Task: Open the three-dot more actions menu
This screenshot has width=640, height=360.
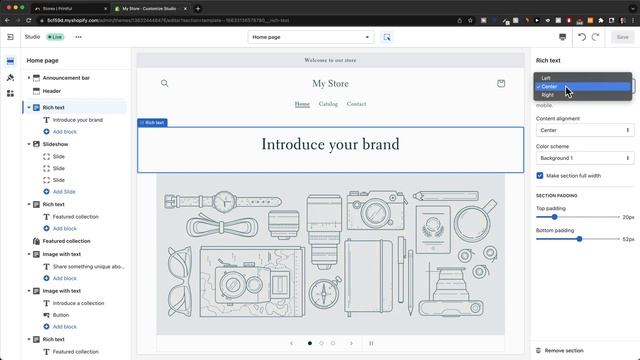Action: click(78, 37)
